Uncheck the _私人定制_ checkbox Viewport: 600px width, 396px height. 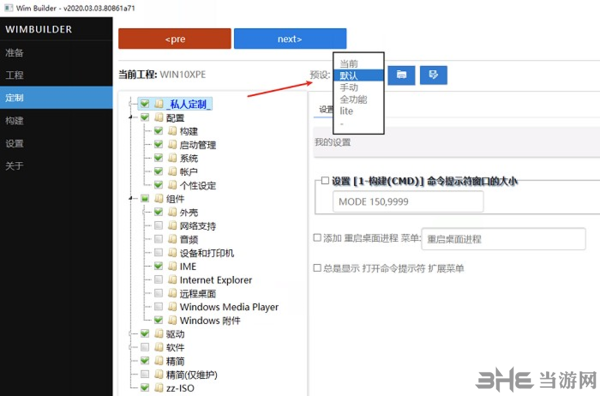tap(145, 103)
